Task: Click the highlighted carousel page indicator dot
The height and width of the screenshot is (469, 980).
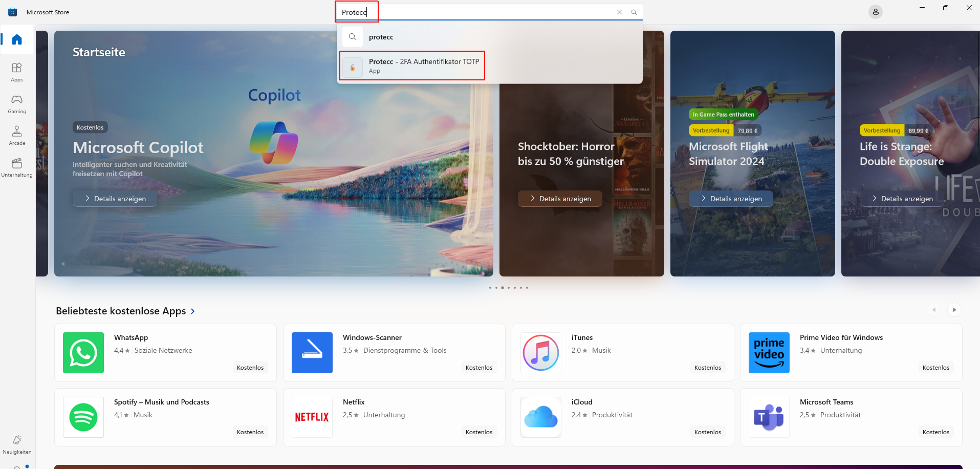Action: [x=503, y=288]
